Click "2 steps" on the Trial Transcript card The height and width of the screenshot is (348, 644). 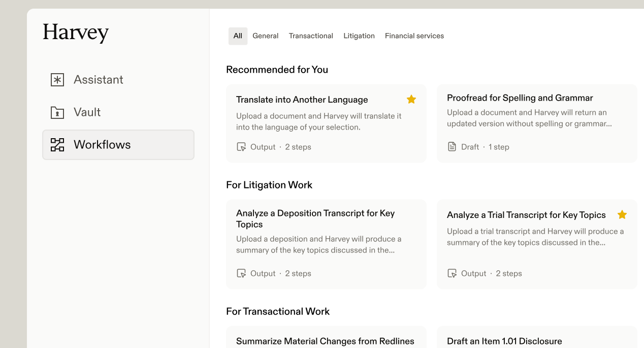tap(509, 273)
